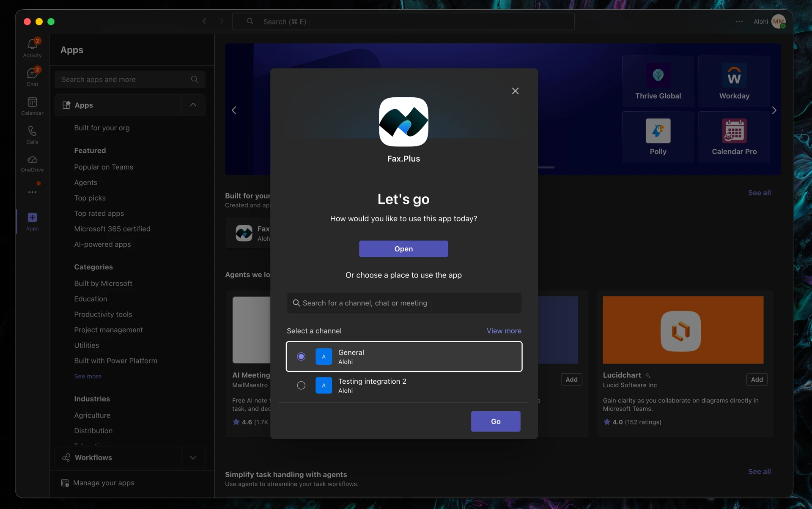Open Popular on Teams category
This screenshot has width=812, height=509.
pyautogui.click(x=104, y=167)
